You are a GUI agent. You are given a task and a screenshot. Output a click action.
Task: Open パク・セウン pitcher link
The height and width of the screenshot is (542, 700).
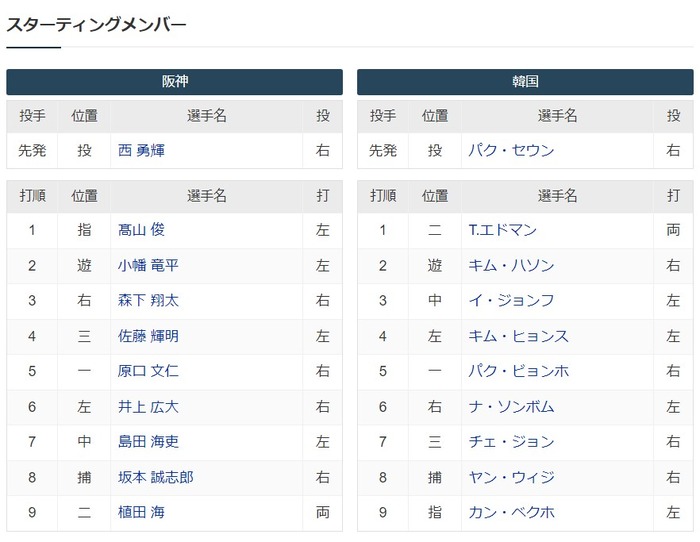click(511, 151)
